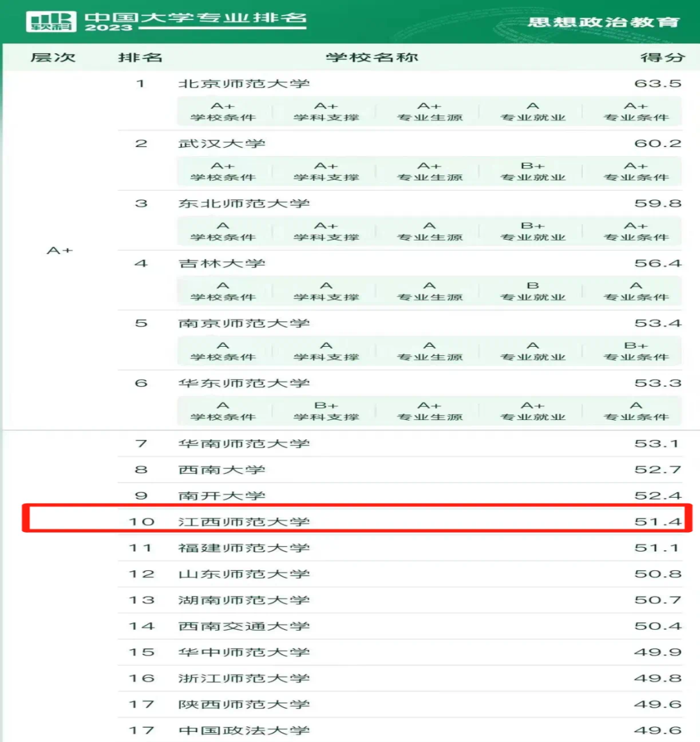The height and width of the screenshot is (742, 700).
Task: Select the A+ 学校条件 badge under 北京师范大学
Action: [x=224, y=111]
